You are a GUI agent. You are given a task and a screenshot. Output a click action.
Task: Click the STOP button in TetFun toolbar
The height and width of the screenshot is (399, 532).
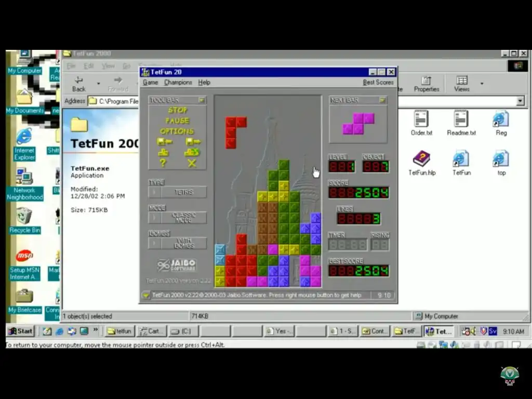coord(178,110)
